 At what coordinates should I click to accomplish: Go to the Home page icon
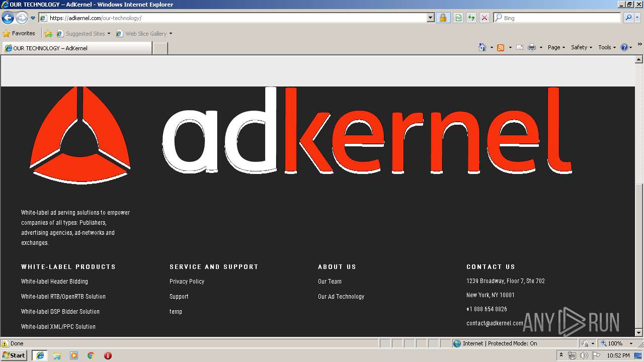click(482, 47)
